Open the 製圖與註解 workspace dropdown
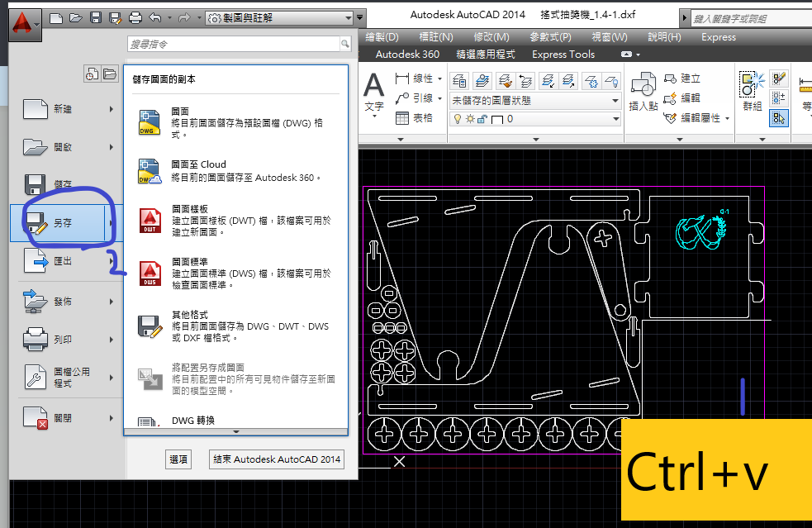The height and width of the screenshot is (528, 812). point(280,18)
